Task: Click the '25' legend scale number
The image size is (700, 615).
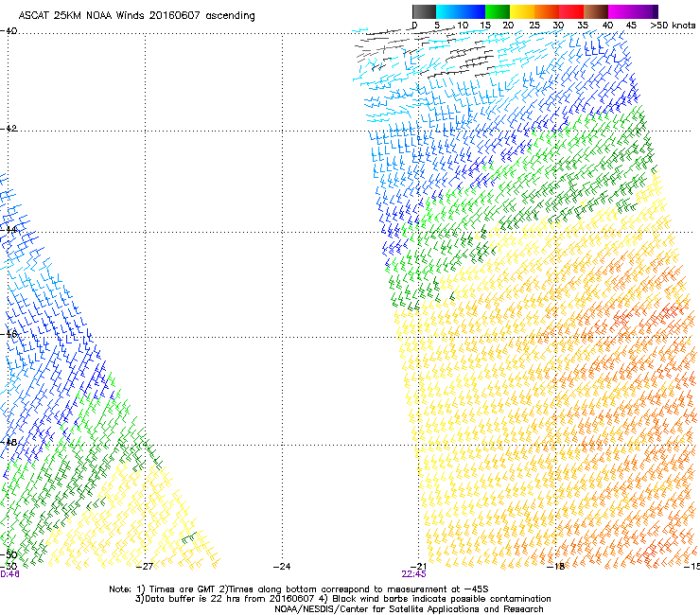Action: pyautogui.click(x=534, y=26)
